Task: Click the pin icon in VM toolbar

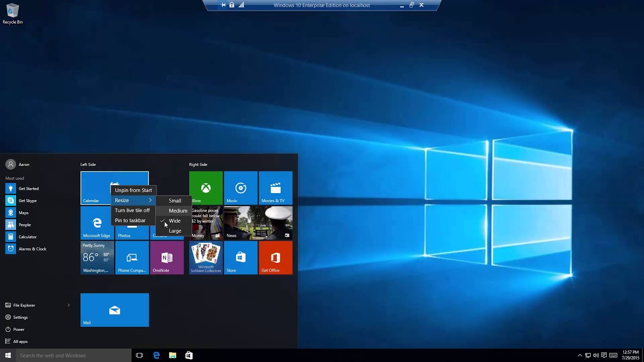Action: [223, 5]
